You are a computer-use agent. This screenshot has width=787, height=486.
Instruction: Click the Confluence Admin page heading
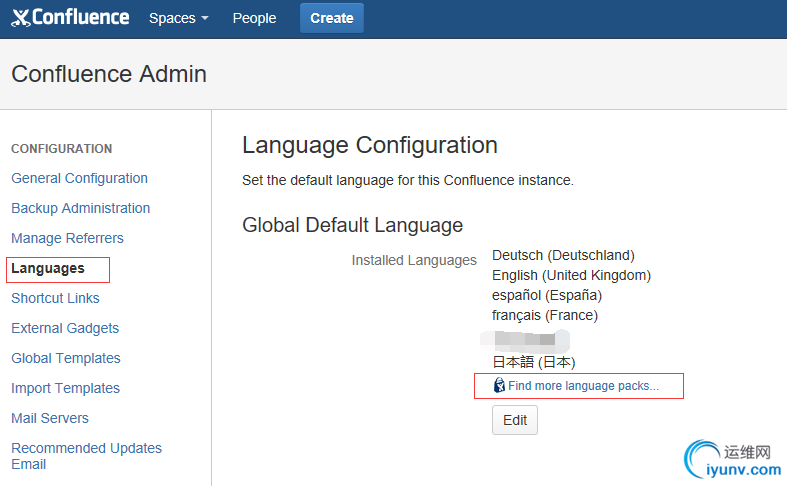pyautogui.click(x=109, y=74)
